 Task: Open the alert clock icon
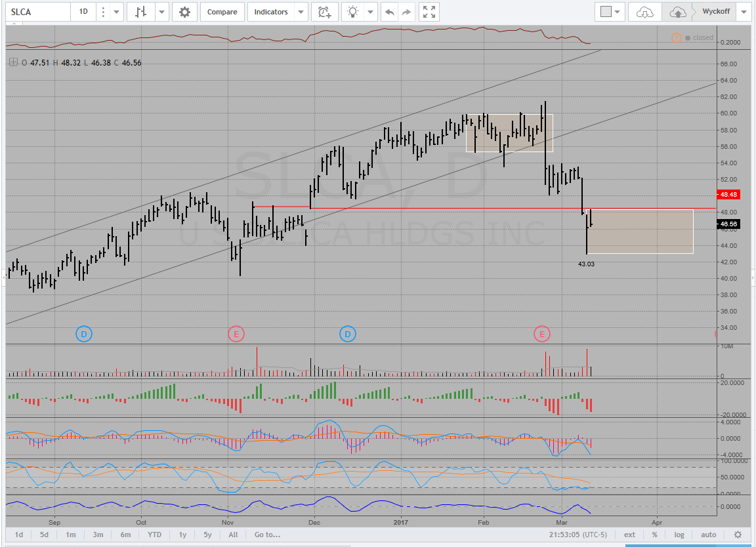[324, 12]
